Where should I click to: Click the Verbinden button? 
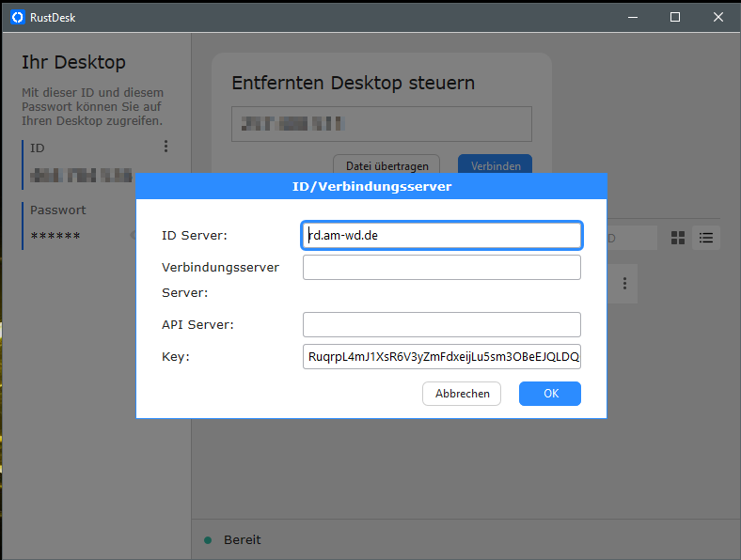495,165
